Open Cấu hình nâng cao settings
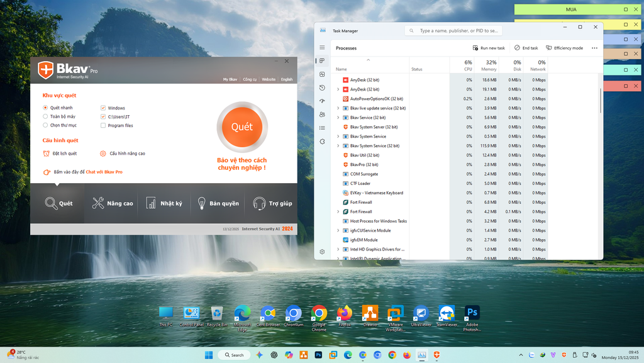The width and height of the screenshot is (644, 363). click(x=123, y=154)
